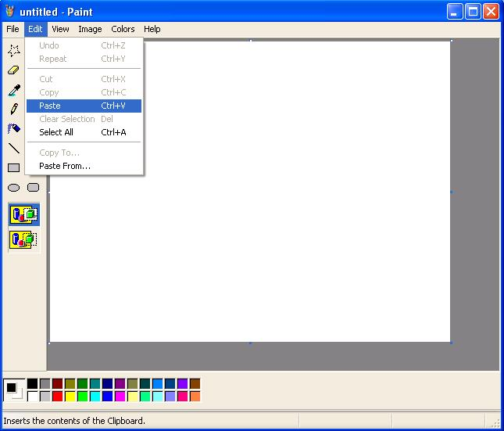The image size is (504, 431).
Task: Pick the magenta color swatch
Action: (x=120, y=397)
